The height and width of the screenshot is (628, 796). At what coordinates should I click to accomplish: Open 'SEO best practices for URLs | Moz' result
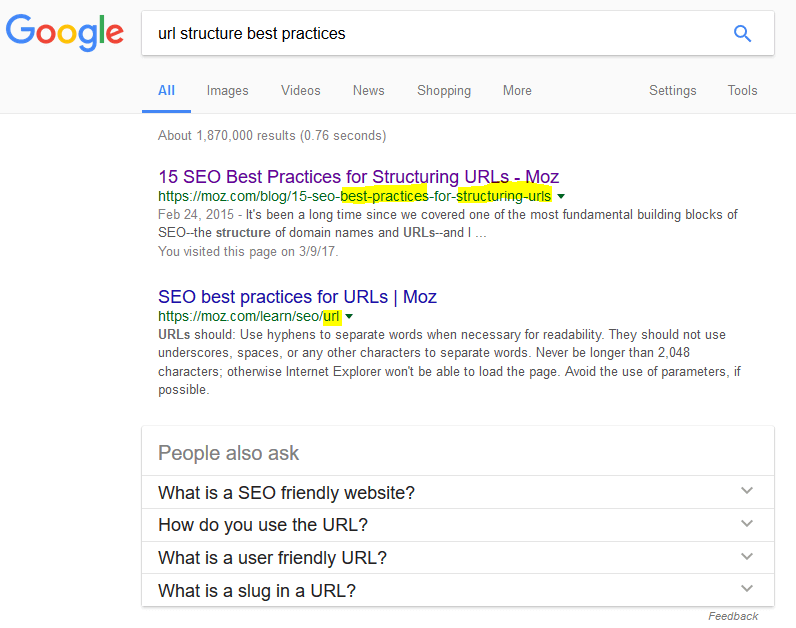click(297, 296)
